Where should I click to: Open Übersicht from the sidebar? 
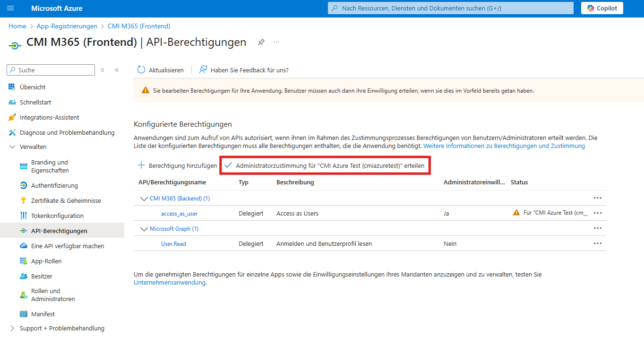click(x=32, y=87)
